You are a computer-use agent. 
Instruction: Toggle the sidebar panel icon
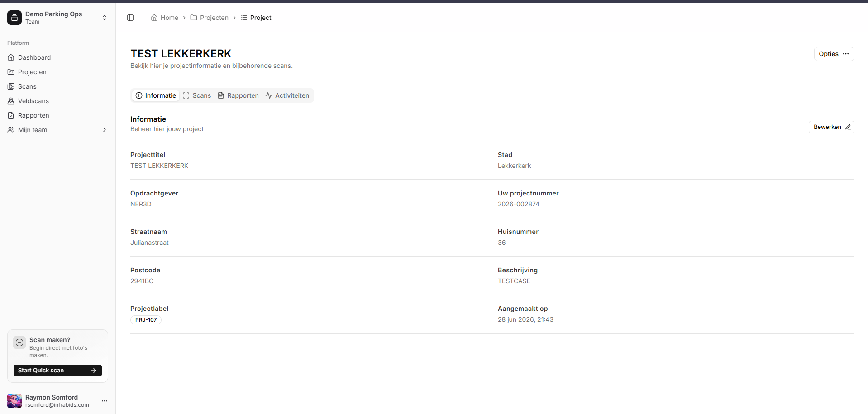tap(130, 18)
